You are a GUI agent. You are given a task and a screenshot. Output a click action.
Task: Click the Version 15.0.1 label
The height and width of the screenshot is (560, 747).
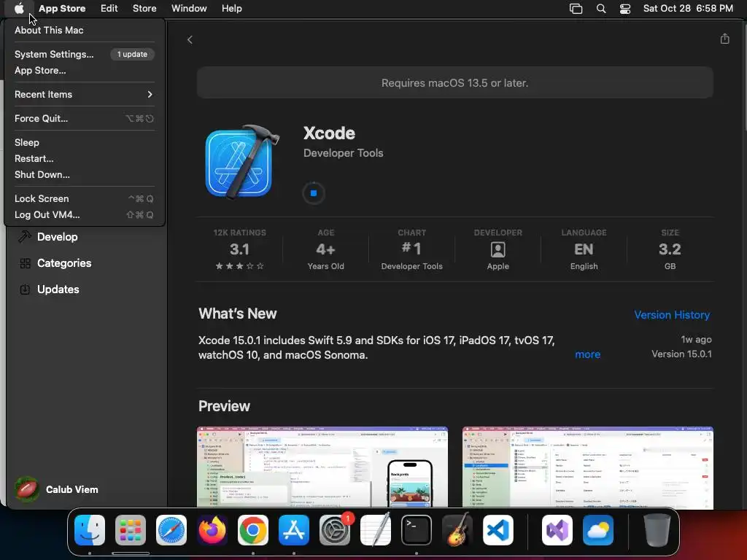681,354
